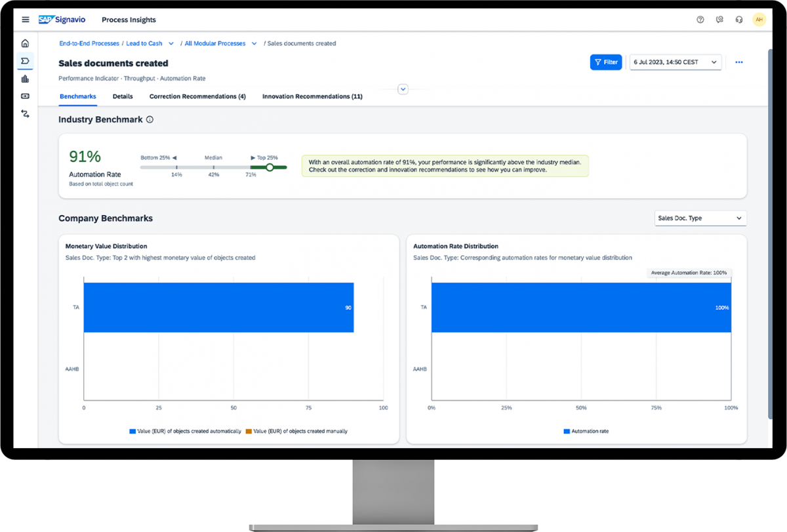This screenshot has height=532, width=787.
Task: Open the feedback chat icon
Action: point(719,20)
